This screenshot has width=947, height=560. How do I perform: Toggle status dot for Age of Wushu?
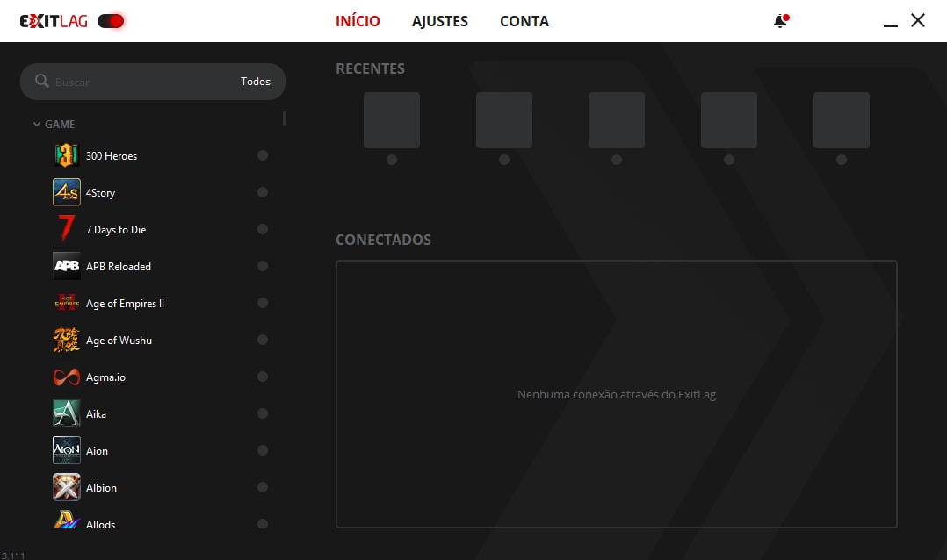coord(262,340)
